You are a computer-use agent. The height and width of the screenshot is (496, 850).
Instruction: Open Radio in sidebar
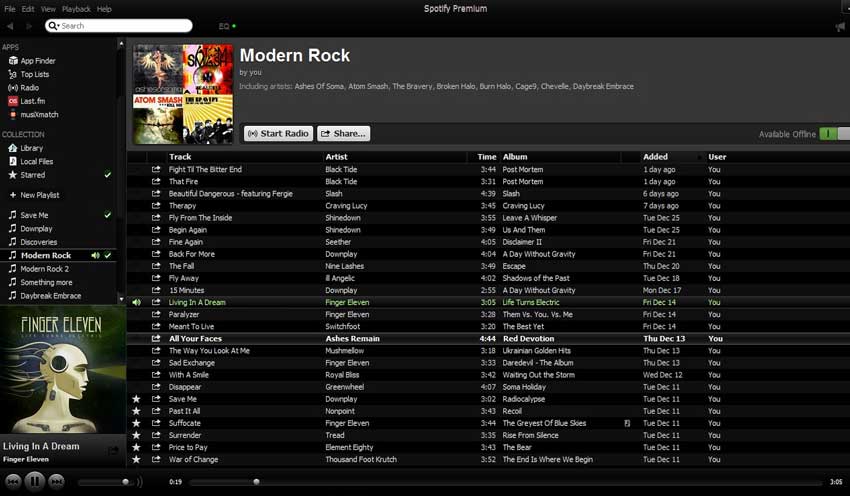point(24,88)
